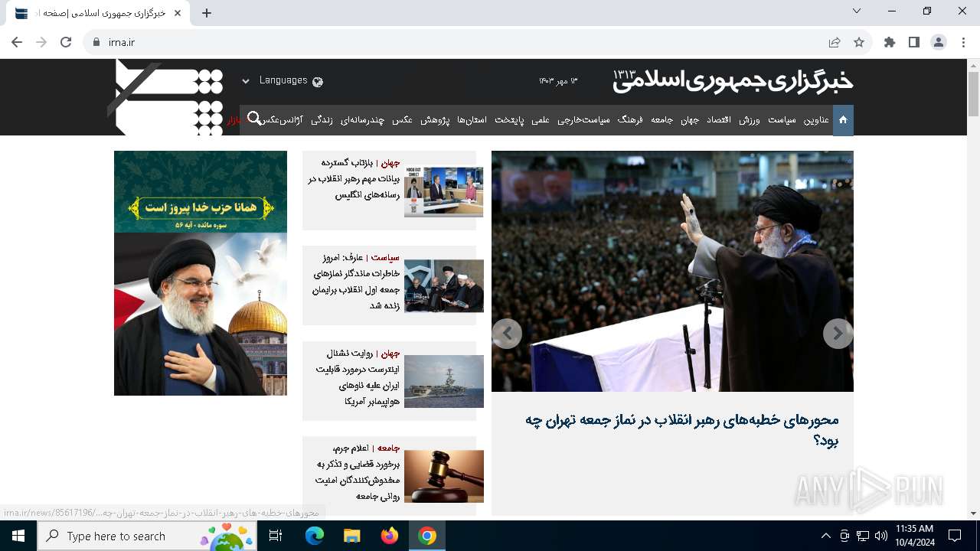Click the Hezbollah victory banner ad
This screenshot has height=551, width=980.
point(201,273)
